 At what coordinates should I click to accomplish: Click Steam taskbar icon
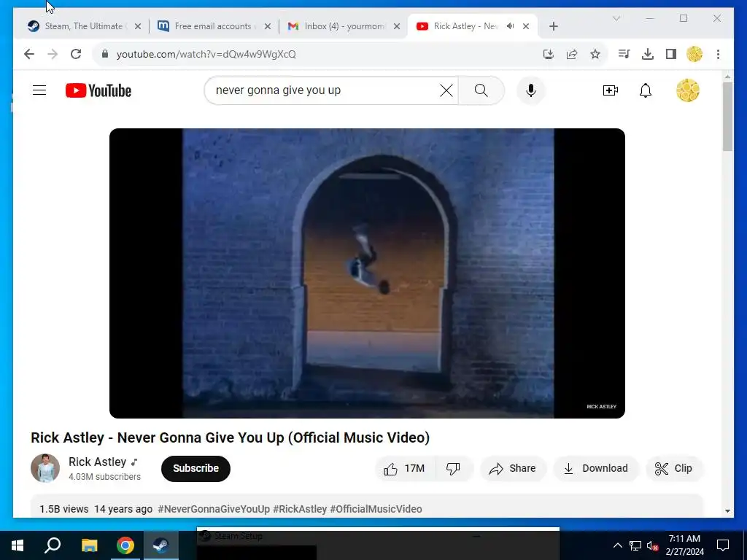pos(160,545)
